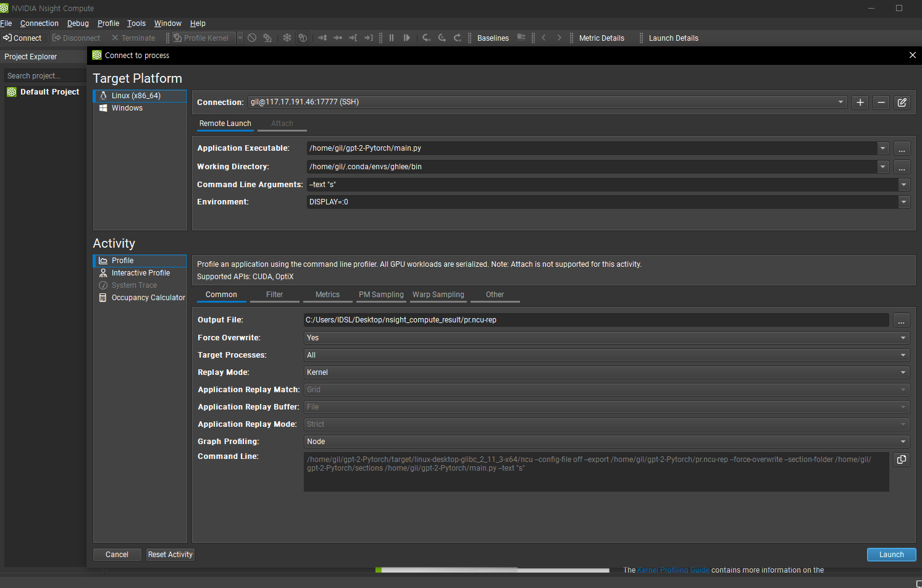This screenshot has height=588, width=922.
Task: Click the Disconnect toolbar button
Action: 77,38
